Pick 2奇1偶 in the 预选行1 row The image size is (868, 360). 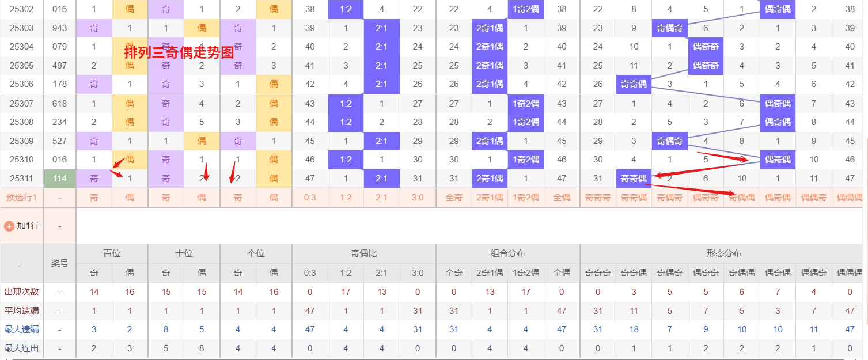pyautogui.click(x=490, y=198)
